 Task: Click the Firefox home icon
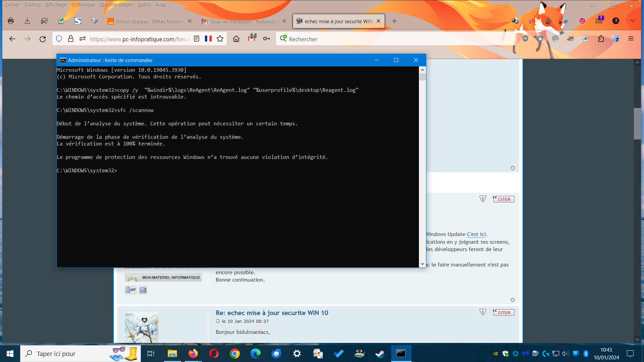(x=236, y=39)
